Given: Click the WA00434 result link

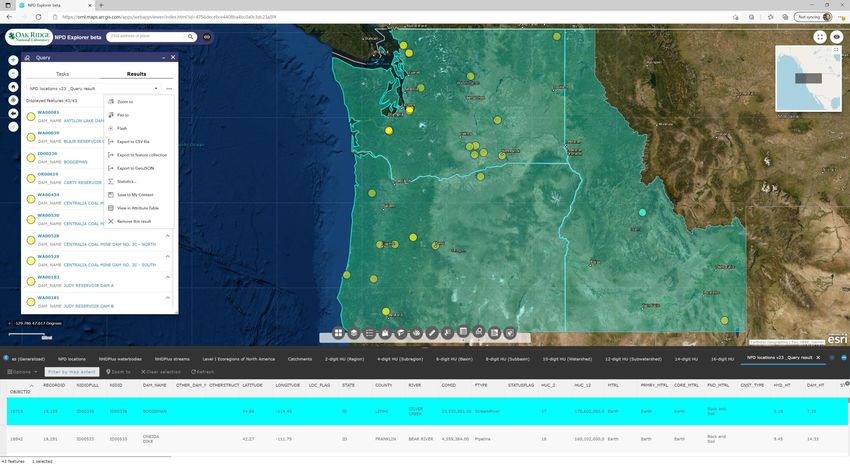Looking at the screenshot, I should point(48,195).
